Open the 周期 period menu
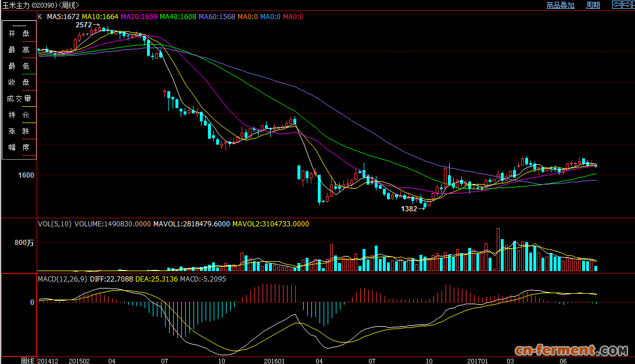This screenshot has width=635, height=364. click(x=593, y=5)
